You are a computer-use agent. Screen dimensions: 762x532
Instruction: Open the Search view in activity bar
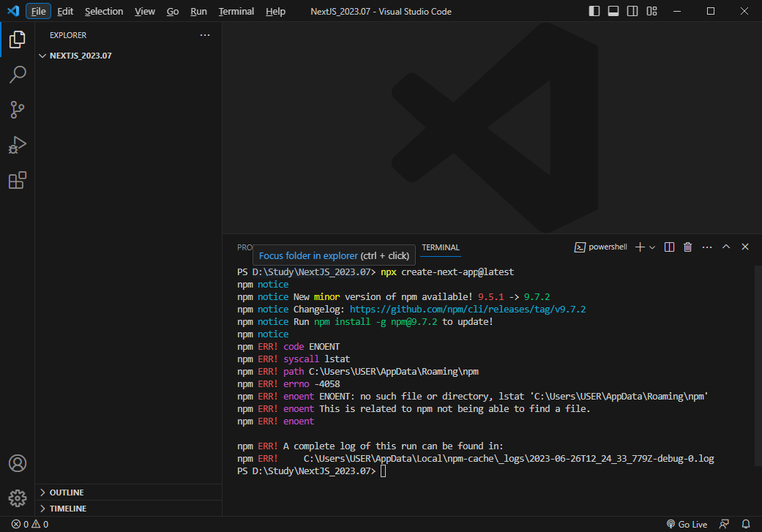click(18, 75)
